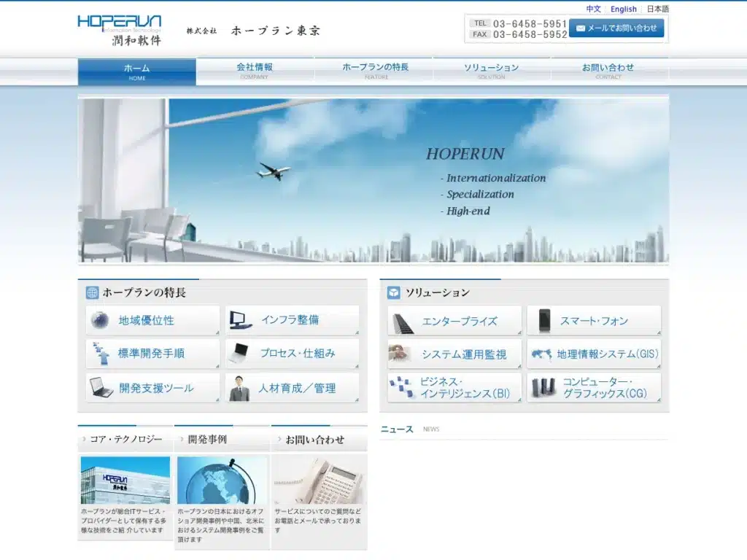Open the 人材育成／管理 link
The image size is (747, 560).
(x=292, y=388)
